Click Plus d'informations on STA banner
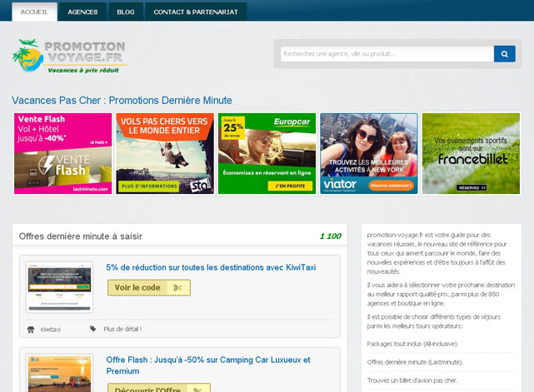This screenshot has height=392, width=534. click(x=149, y=186)
